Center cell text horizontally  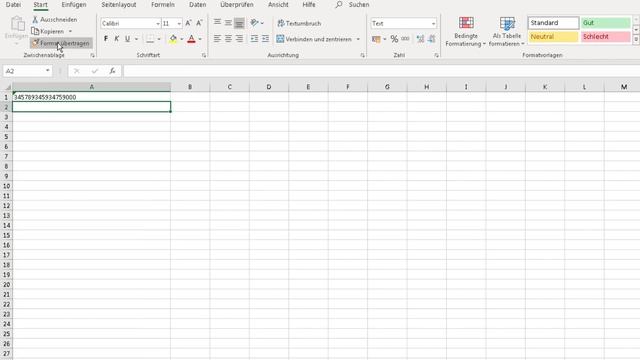coord(228,39)
